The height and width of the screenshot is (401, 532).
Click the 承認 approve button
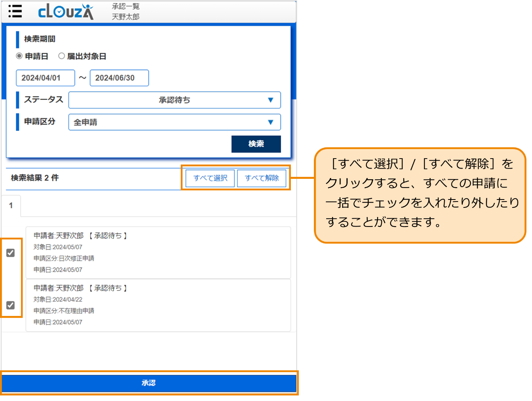(x=149, y=383)
